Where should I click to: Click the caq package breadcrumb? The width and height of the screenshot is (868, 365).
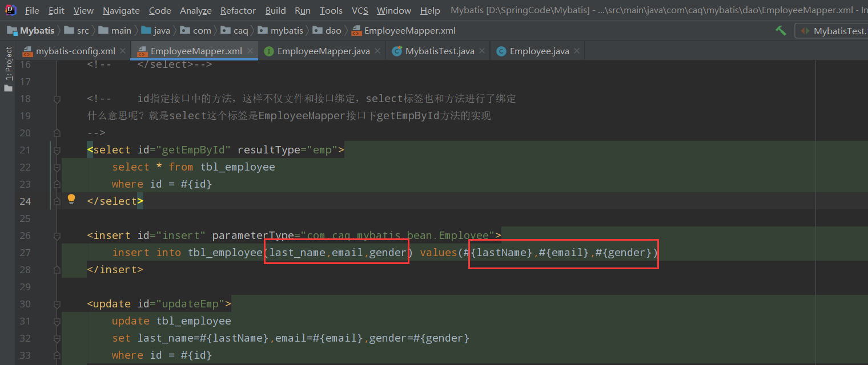[x=235, y=31]
